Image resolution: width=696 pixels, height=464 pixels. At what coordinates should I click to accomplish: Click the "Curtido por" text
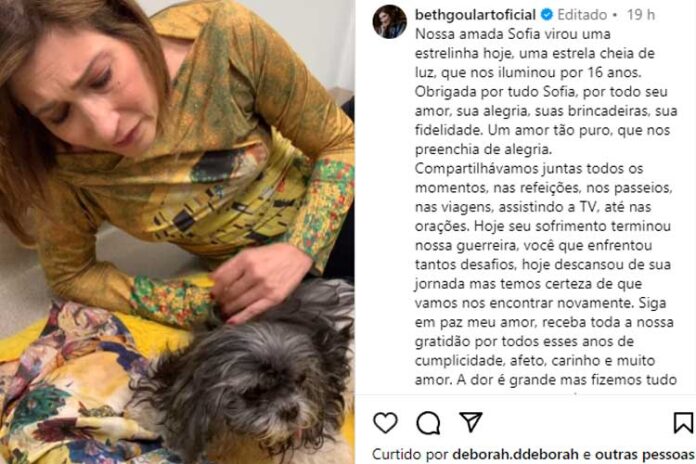click(410, 455)
